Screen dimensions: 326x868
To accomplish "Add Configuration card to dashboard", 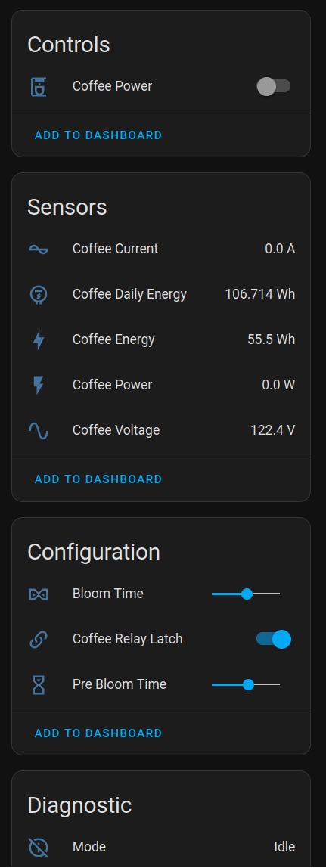I will (x=98, y=733).
